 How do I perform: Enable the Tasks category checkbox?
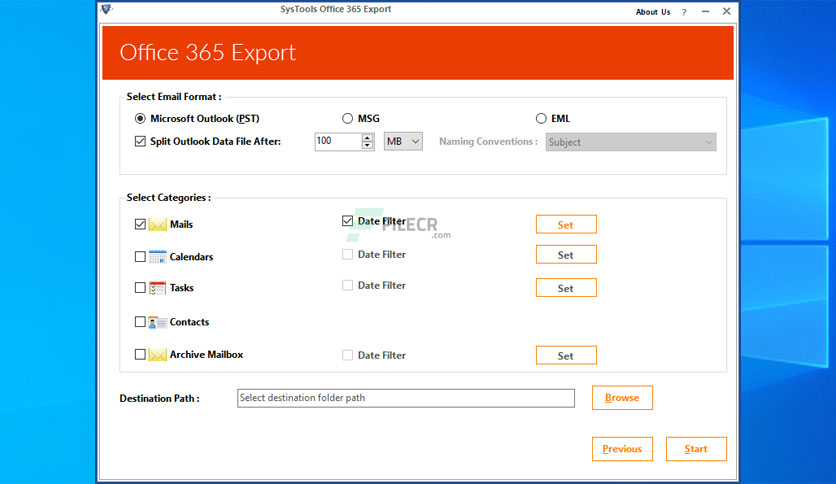(140, 288)
